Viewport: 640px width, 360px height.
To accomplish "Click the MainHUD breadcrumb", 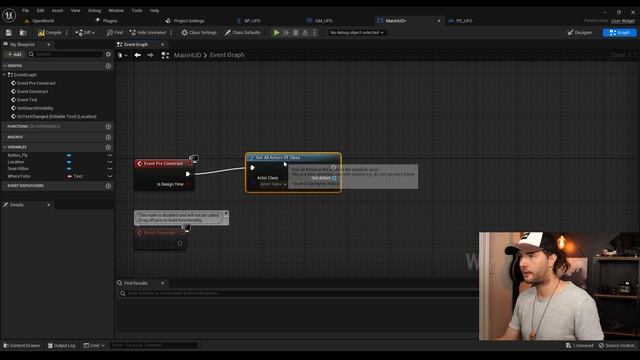I will (x=187, y=55).
